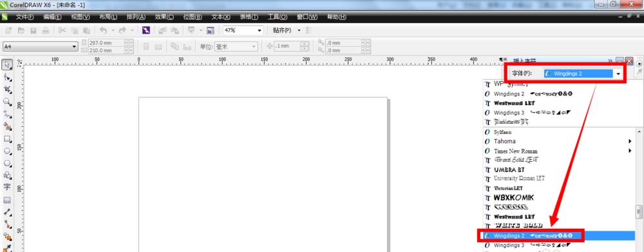Set portrait page orientation
The image size is (644, 252).
tap(146, 46)
